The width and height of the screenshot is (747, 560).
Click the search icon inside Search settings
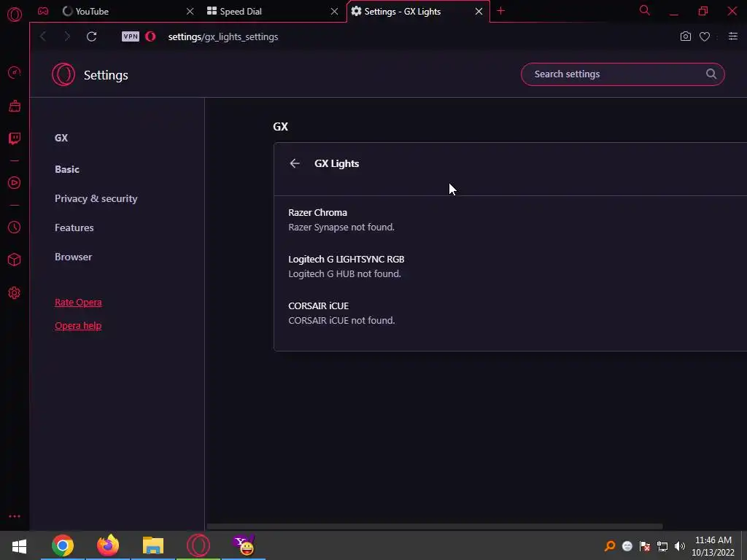[x=711, y=74]
